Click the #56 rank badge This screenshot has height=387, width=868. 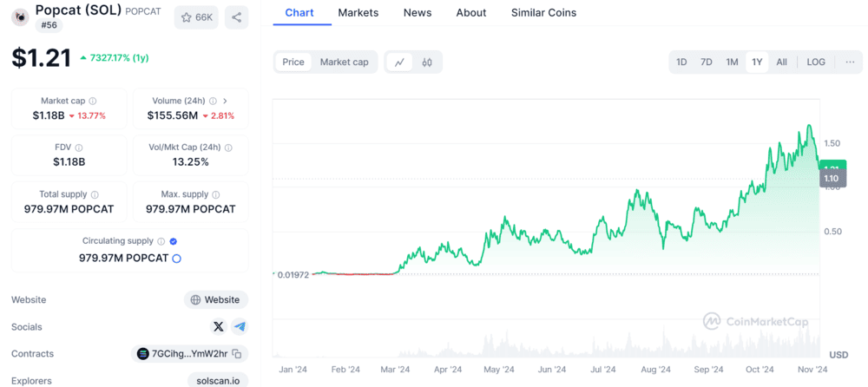[49, 25]
